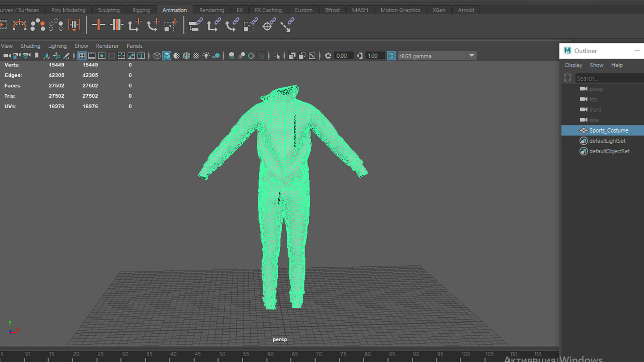Create a Motion Trail from the shelf
The height and width of the screenshot is (362, 644).
[x=19, y=25]
